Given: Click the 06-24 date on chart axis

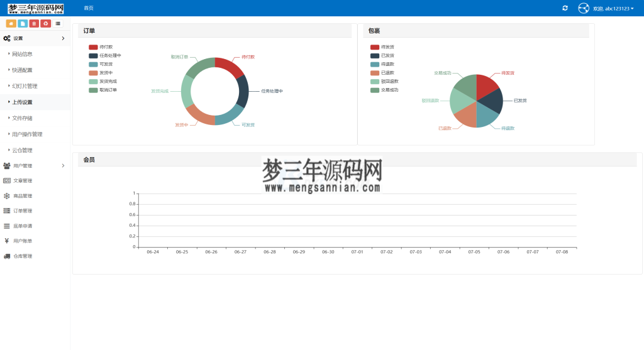Looking at the screenshot, I should [x=153, y=252].
